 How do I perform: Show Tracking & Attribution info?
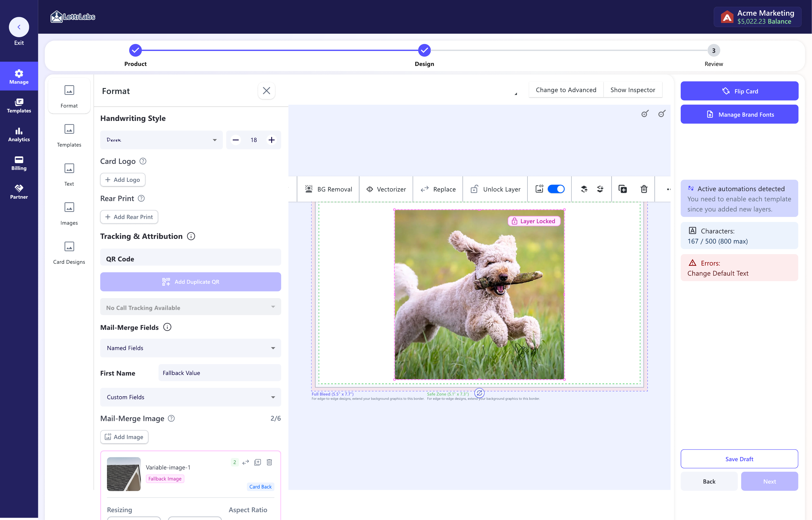coord(191,236)
